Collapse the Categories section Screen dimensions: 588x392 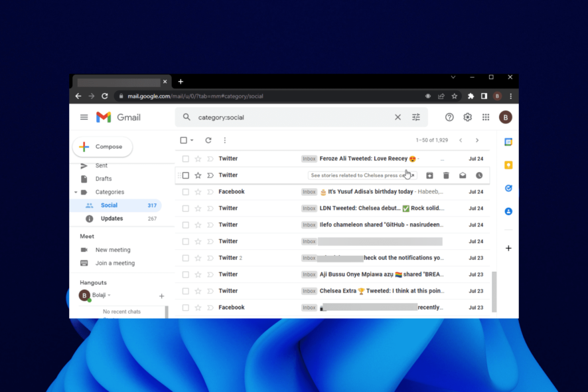coord(76,192)
